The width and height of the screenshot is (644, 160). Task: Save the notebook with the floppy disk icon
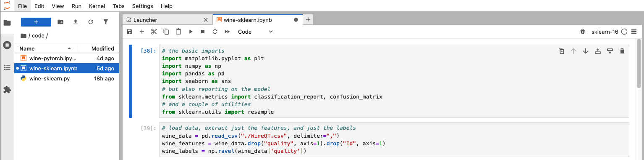(130, 32)
